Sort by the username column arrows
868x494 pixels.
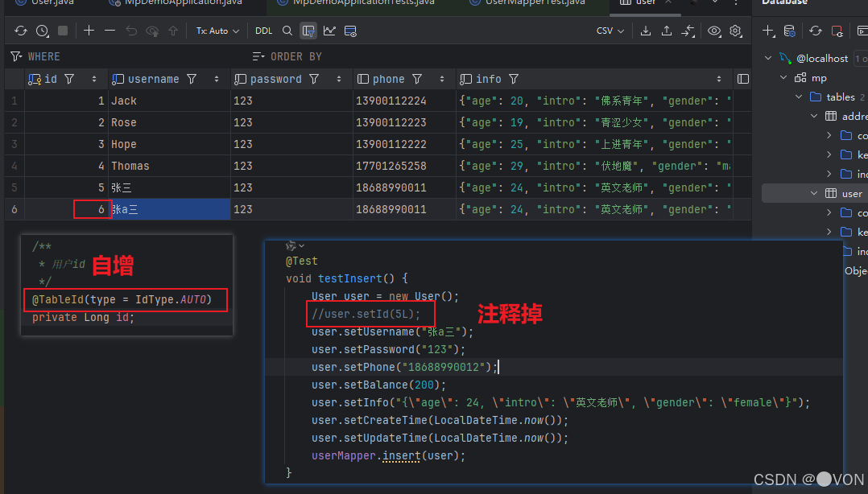click(x=217, y=79)
